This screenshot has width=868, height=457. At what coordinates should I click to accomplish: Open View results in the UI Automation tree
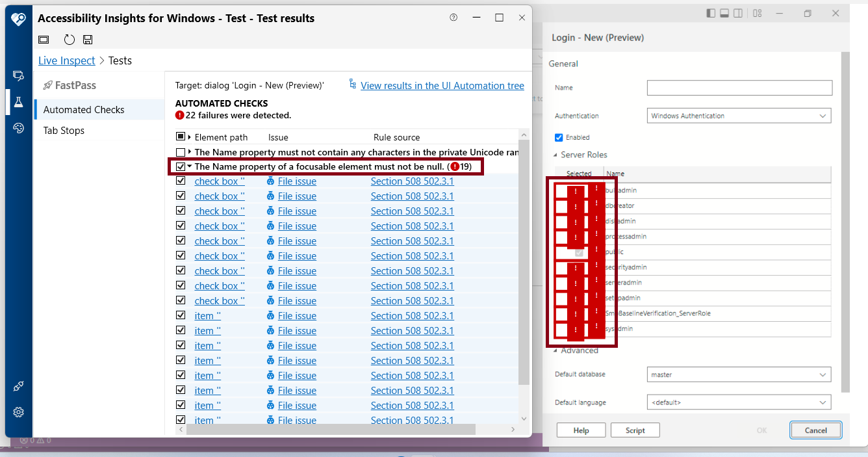pyautogui.click(x=442, y=85)
